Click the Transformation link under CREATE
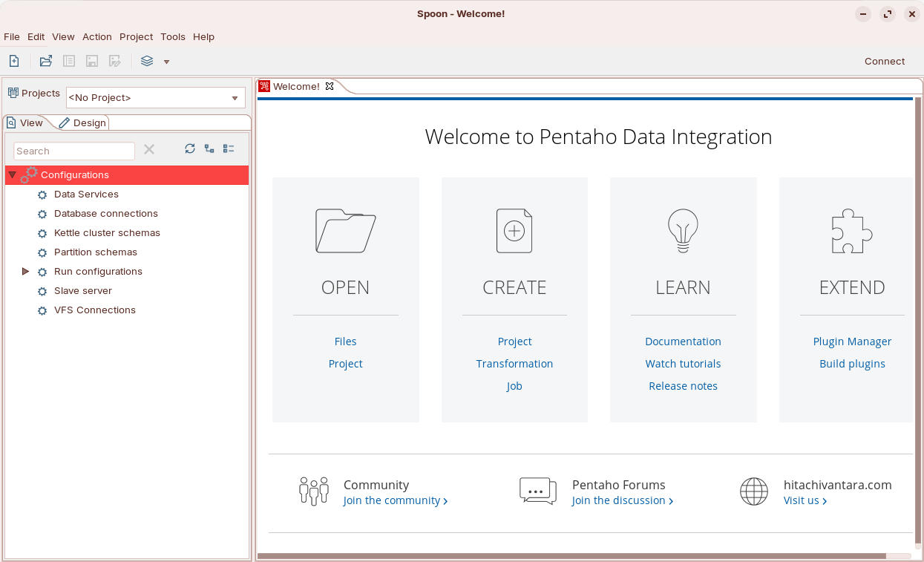924x562 pixels. (x=514, y=364)
